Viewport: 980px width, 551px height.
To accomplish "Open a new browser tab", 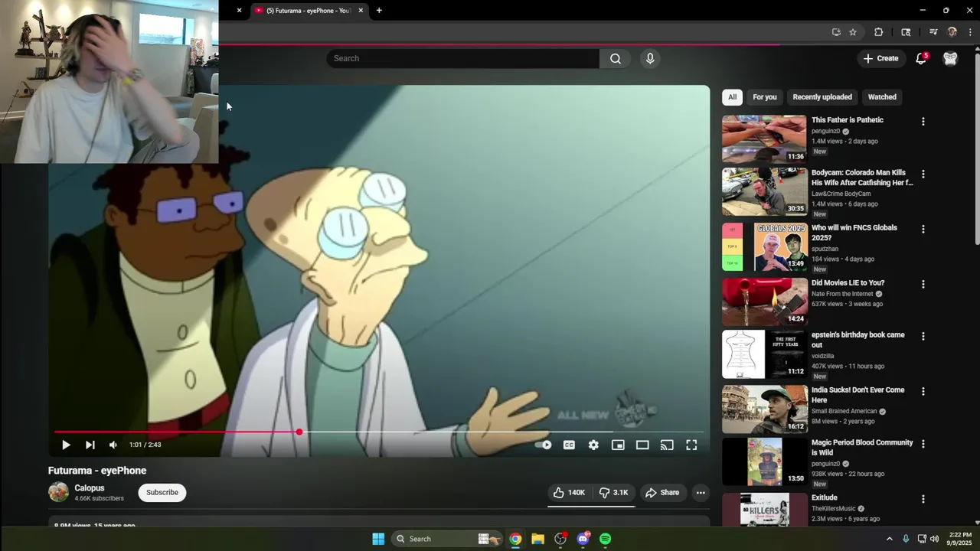I will 379,11.
